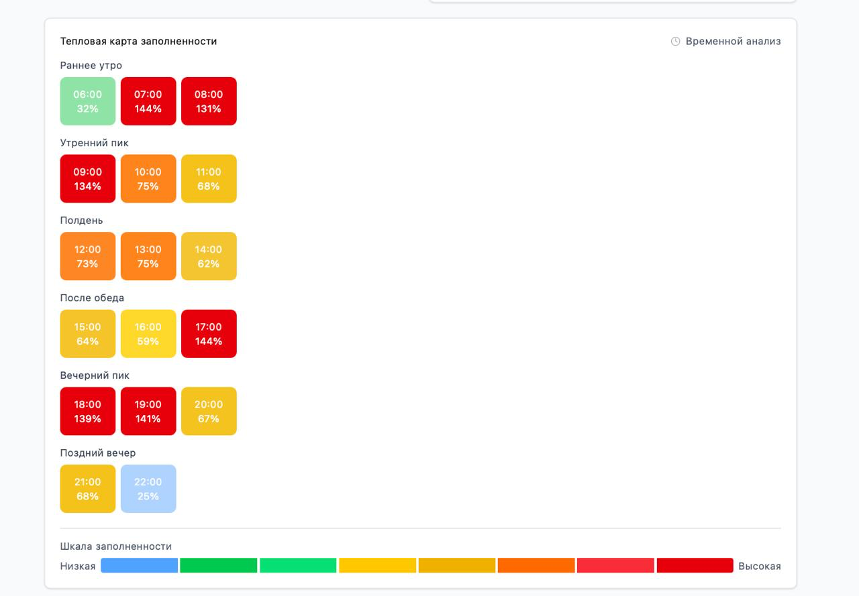Click the 11:00 heat map cell

click(x=209, y=179)
